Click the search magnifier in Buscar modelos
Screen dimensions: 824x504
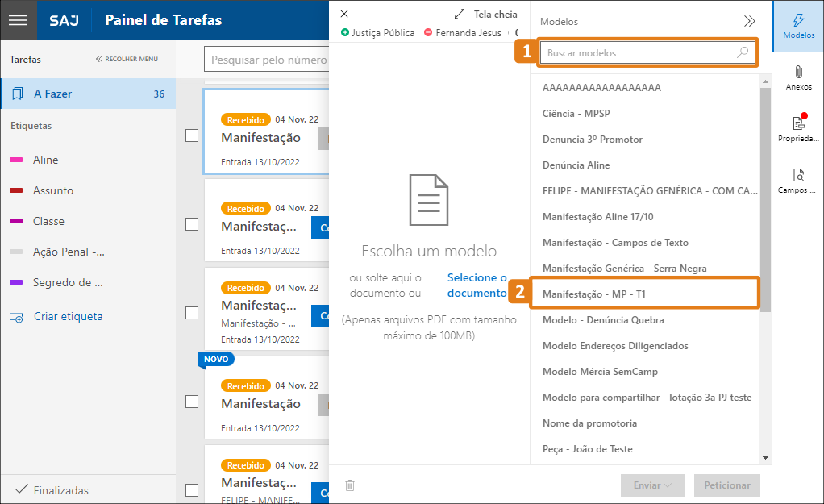(x=743, y=51)
